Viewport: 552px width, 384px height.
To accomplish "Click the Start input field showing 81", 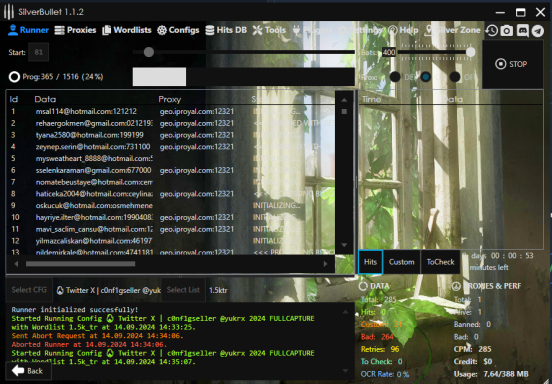I will click(x=38, y=52).
